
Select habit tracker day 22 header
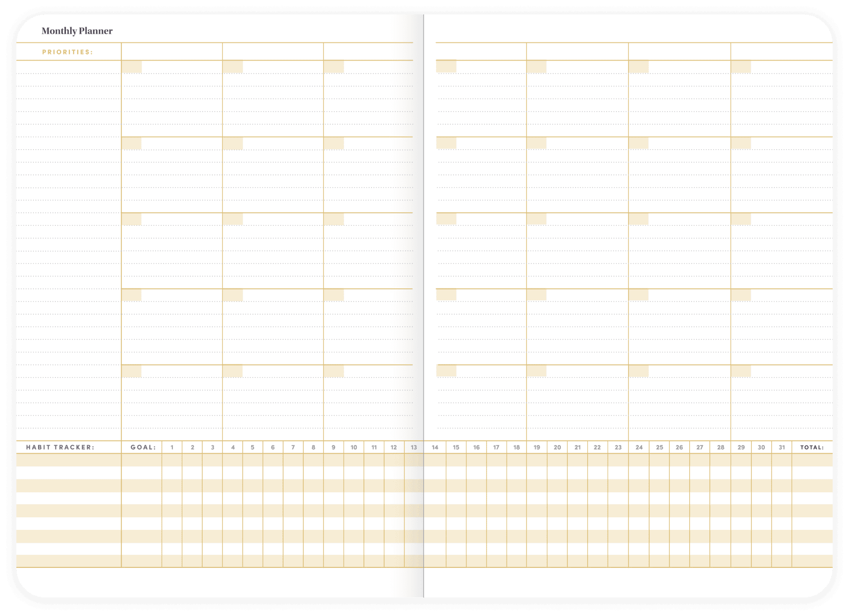(x=597, y=447)
